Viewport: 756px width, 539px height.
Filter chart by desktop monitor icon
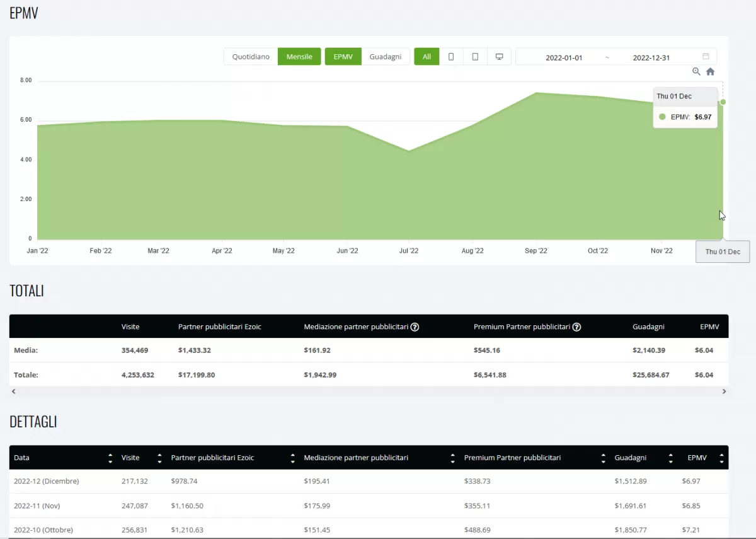click(499, 57)
